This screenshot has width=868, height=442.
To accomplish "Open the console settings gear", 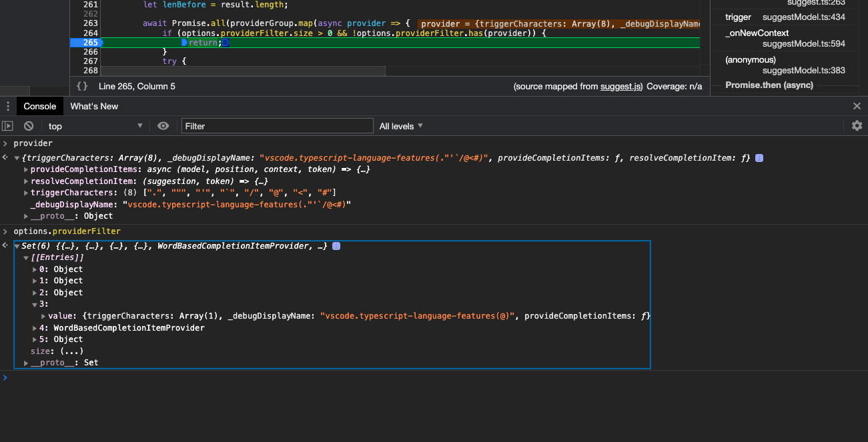I will point(857,125).
